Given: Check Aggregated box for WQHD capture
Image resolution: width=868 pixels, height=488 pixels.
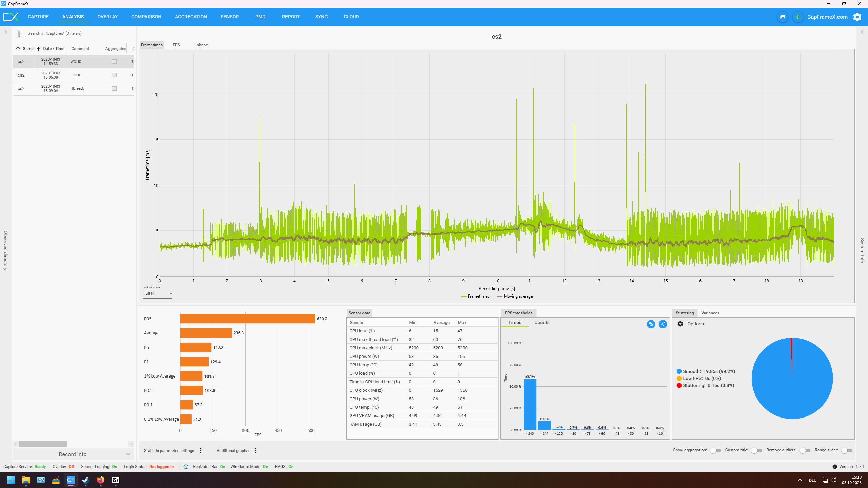Looking at the screenshot, I should [x=114, y=62].
